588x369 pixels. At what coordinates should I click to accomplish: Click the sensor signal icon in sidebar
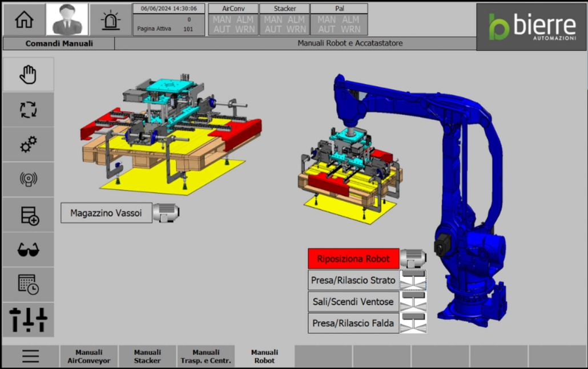pyautogui.click(x=29, y=180)
